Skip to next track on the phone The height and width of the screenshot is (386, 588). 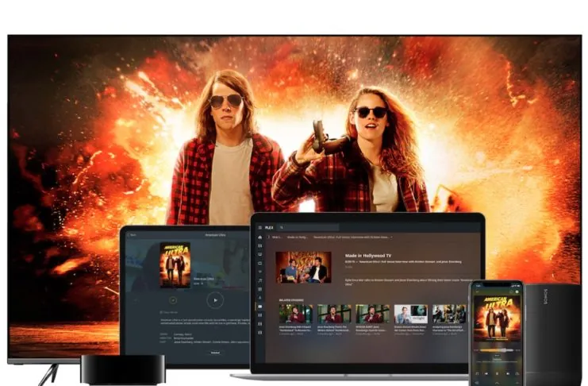[508, 373]
